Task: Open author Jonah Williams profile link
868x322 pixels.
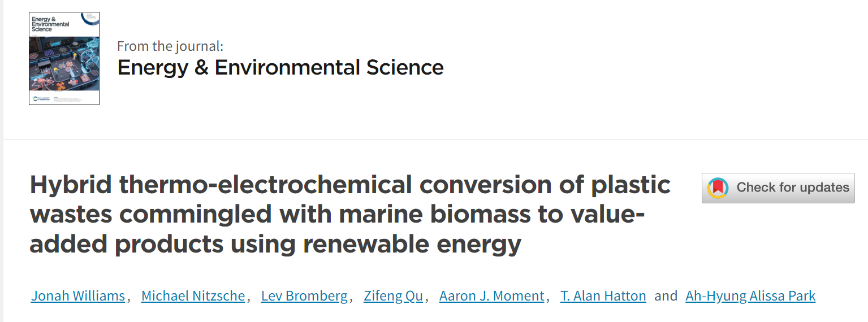Action: click(x=78, y=296)
